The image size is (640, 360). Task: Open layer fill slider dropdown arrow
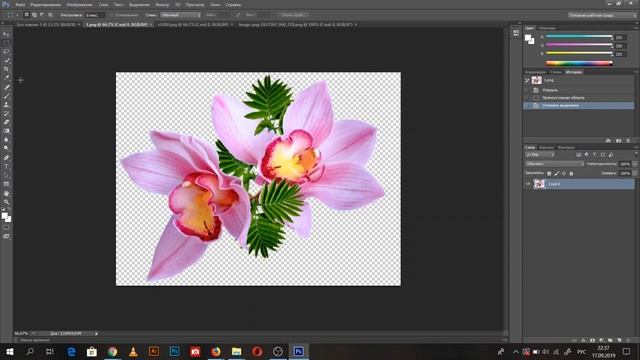click(x=635, y=173)
